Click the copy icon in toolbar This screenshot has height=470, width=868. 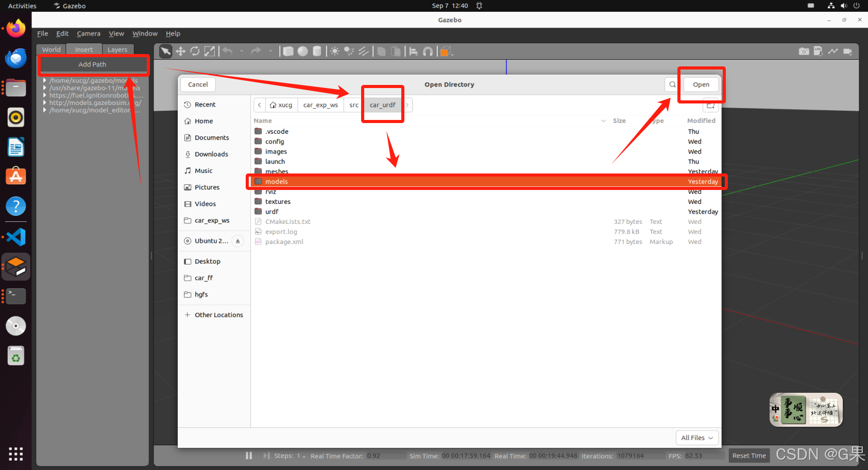click(381, 51)
